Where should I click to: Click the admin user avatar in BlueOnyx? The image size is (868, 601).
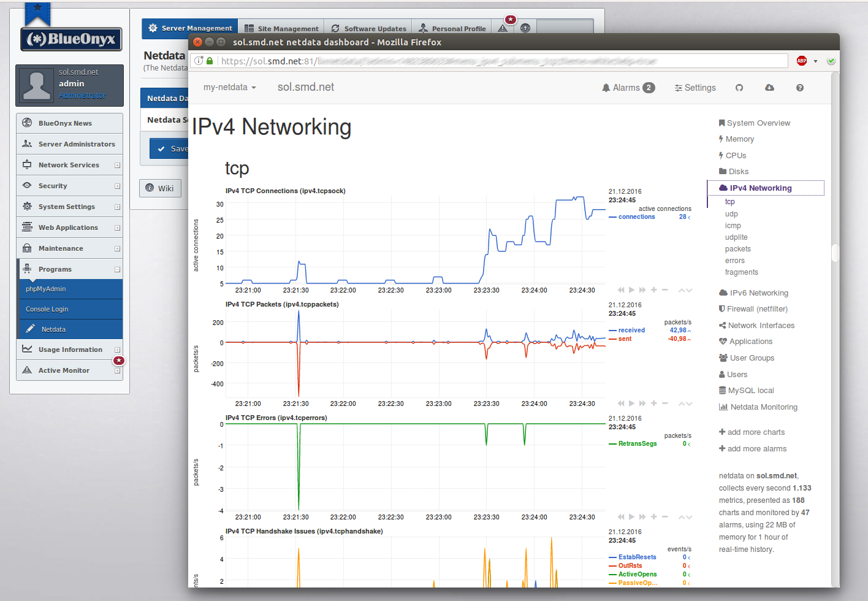pos(37,85)
